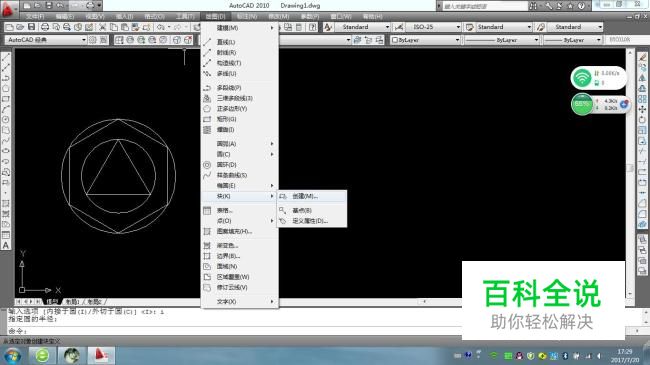The height and width of the screenshot is (365, 650).
Task: Click the green browser icon in taskbar
Action: click(42, 355)
